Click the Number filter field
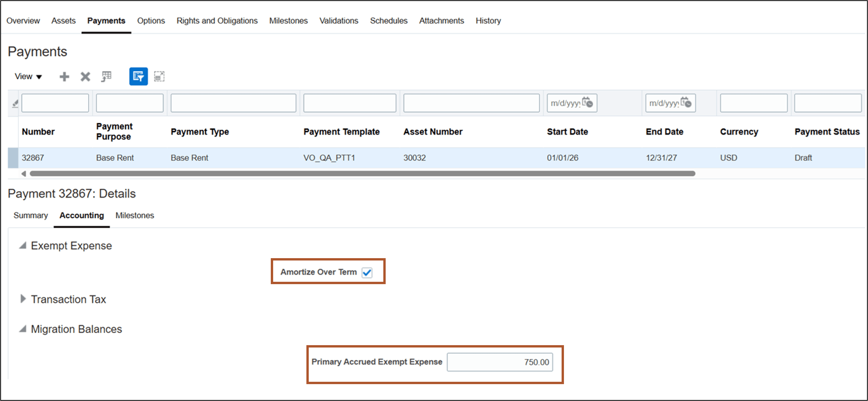This screenshot has width=868, height=401. (55, 103)
